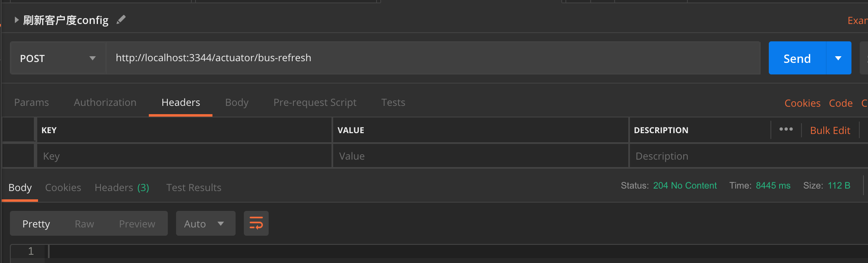Switch to the Params tab

click(x=31, y=103)
